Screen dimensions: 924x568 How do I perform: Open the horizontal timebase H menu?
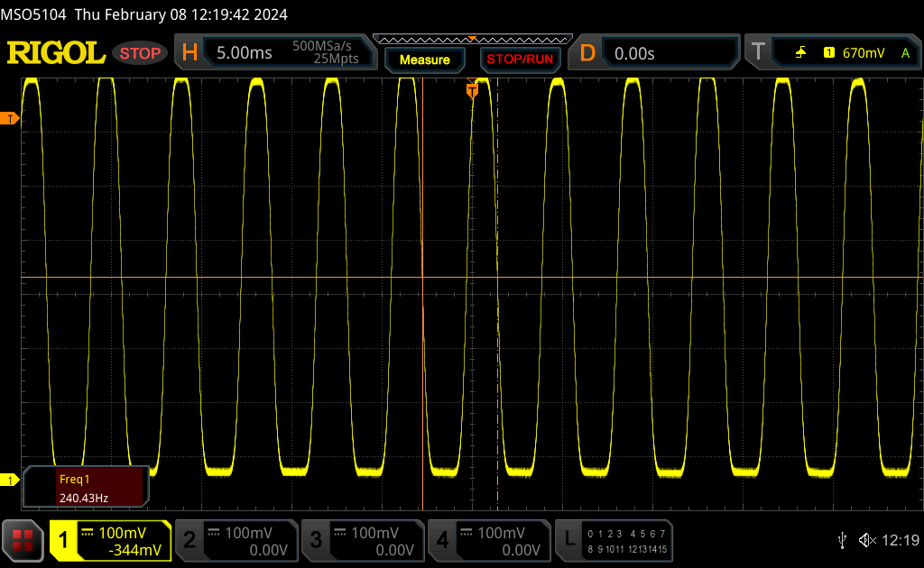click(189, 53)
